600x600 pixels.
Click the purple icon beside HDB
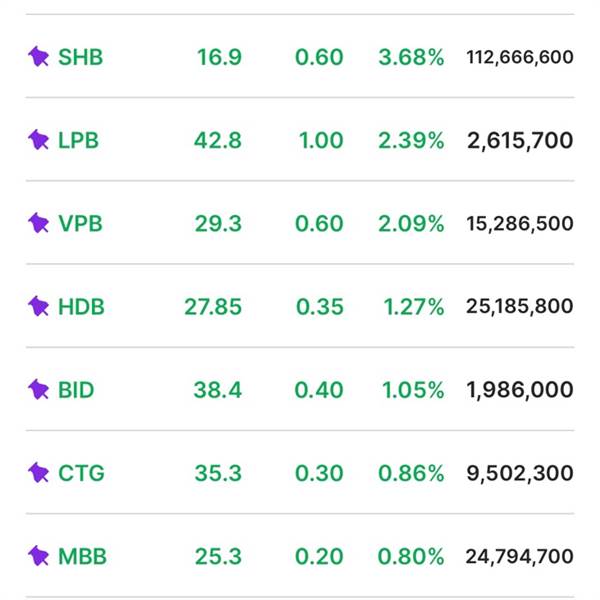tap(38, 306)
